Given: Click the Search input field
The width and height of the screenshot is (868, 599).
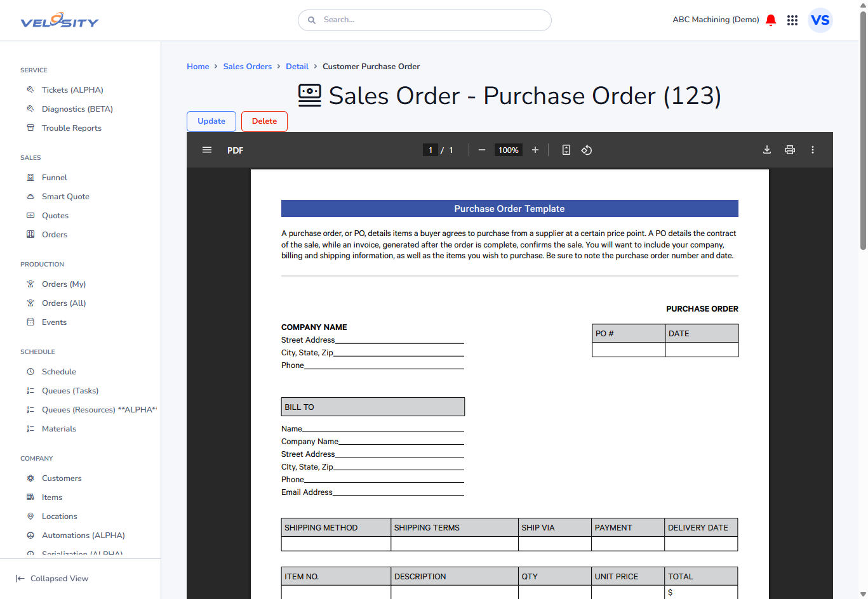Looking at the screenshot, I should pos(425,20).
